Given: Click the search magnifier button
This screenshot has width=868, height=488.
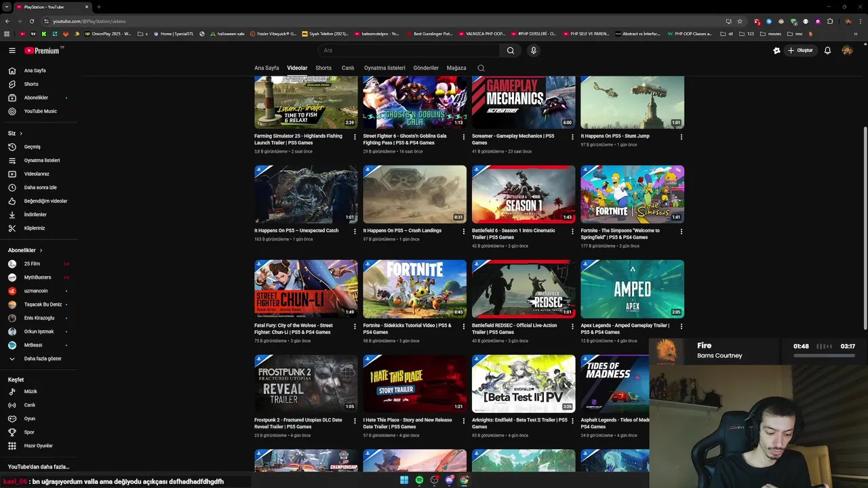Looking at the screenshot, I should pos(511,50).
